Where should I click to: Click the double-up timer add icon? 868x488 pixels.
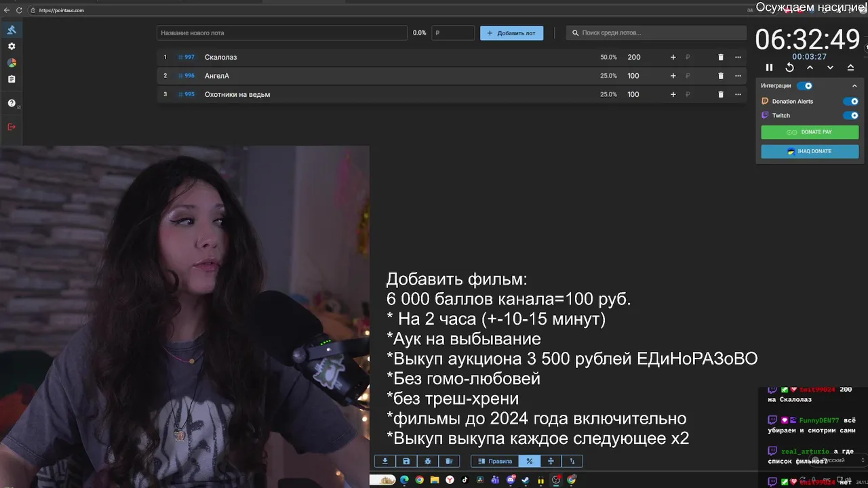point(850,67)
